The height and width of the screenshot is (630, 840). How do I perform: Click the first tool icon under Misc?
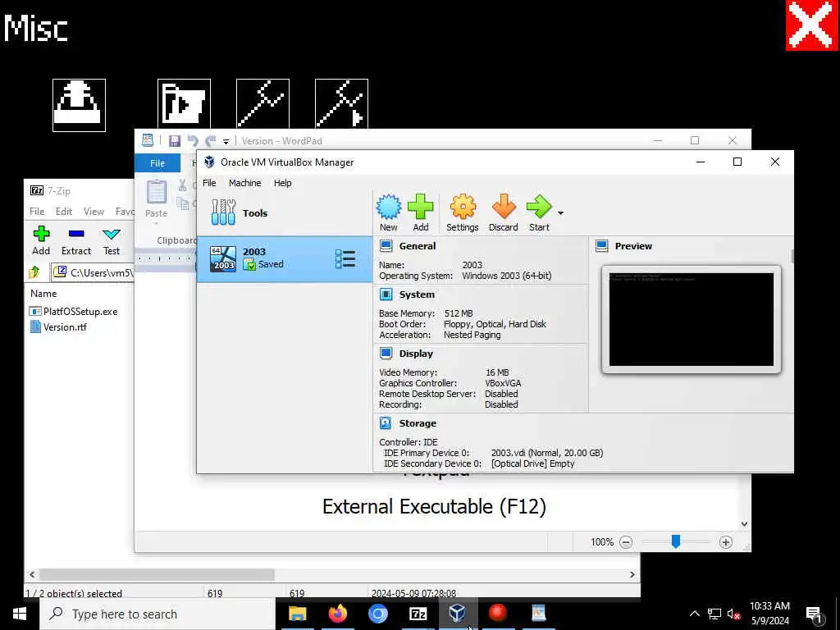[x=263, y=104]
